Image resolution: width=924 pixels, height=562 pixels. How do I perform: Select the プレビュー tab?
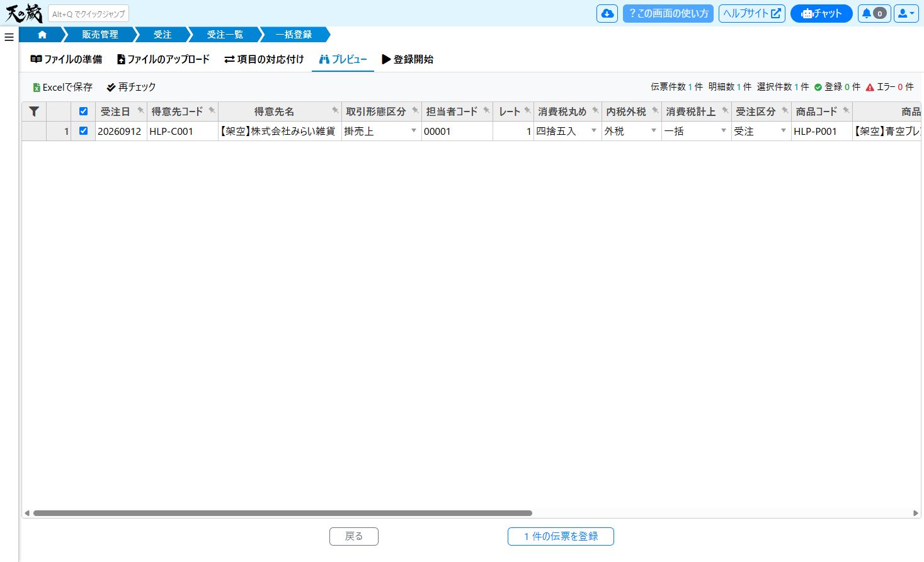pos(343,59)
